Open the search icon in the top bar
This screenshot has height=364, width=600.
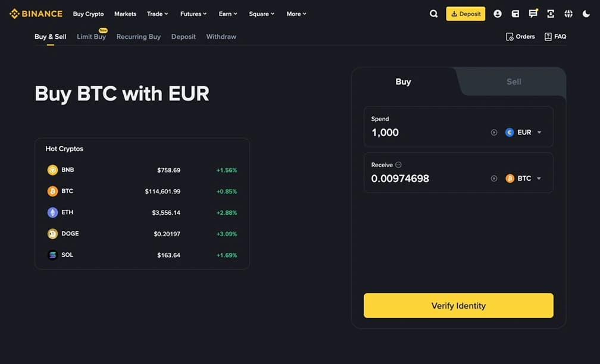[x=433, y=13]
